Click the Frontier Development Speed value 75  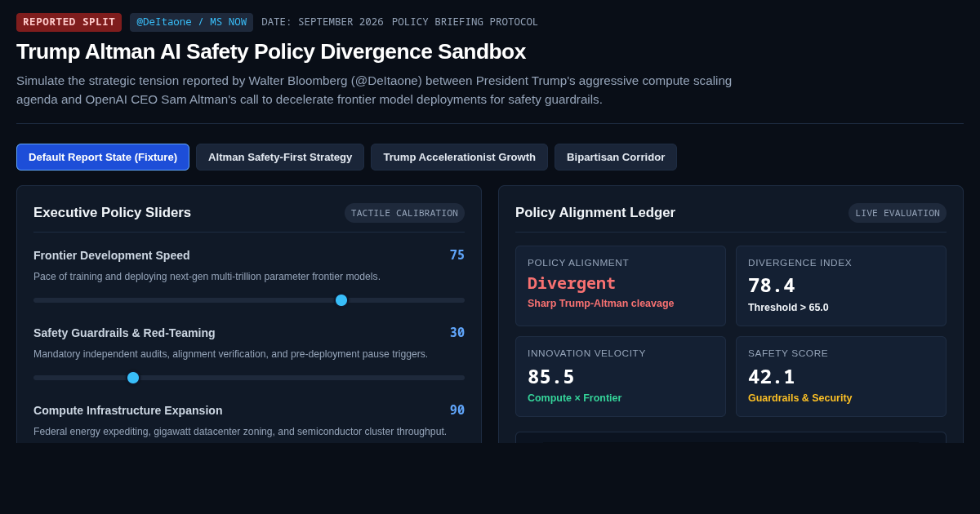coord(457,255)
